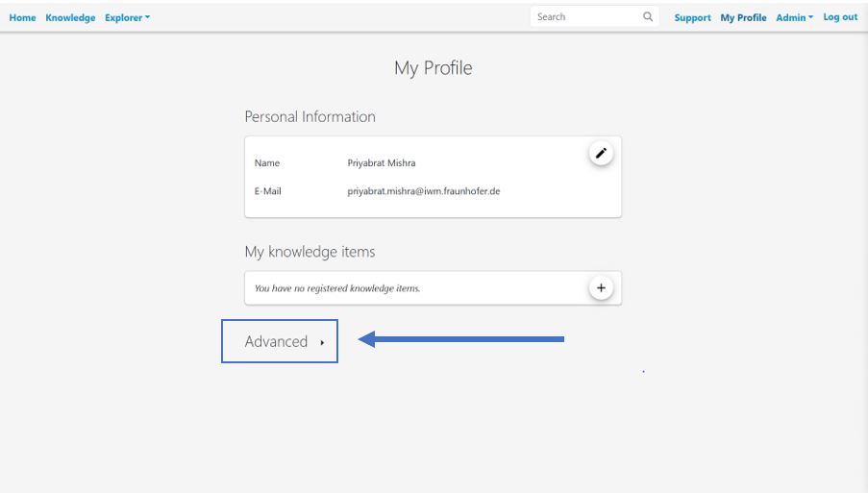Click the small triangle beside Advanced
Viewport: 868px width, 493px height.
322,342
